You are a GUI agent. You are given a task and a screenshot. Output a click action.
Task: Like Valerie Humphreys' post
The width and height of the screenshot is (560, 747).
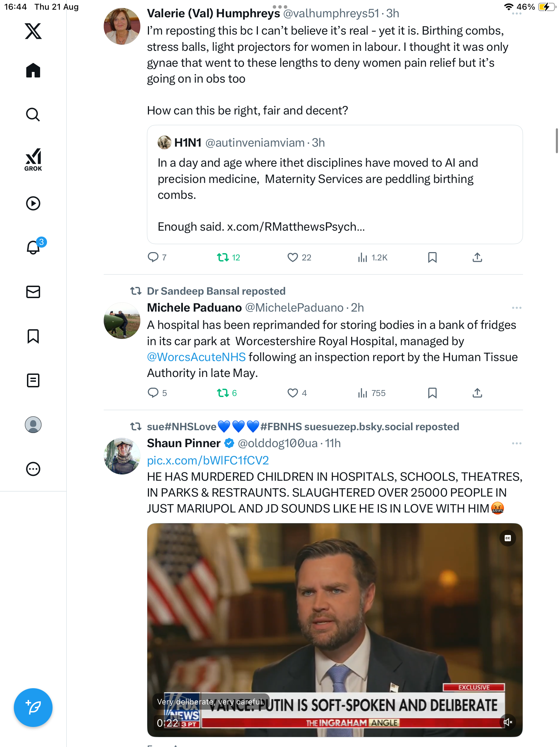point(293,257)
